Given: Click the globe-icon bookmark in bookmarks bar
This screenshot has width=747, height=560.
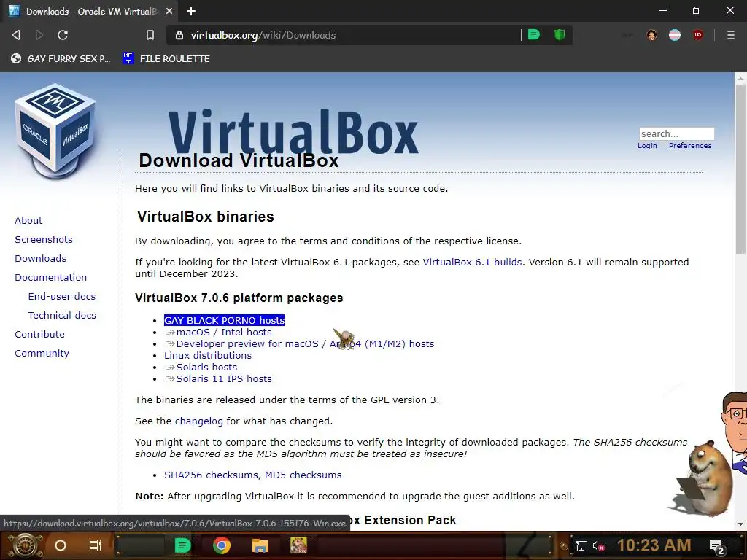Looking at the screenshot, I should pos(61,58).
